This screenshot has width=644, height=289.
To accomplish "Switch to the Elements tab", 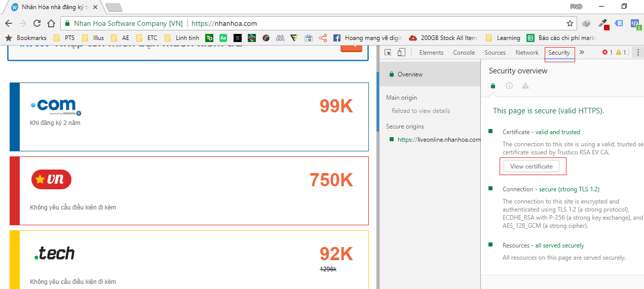I will tap(431, 53).
